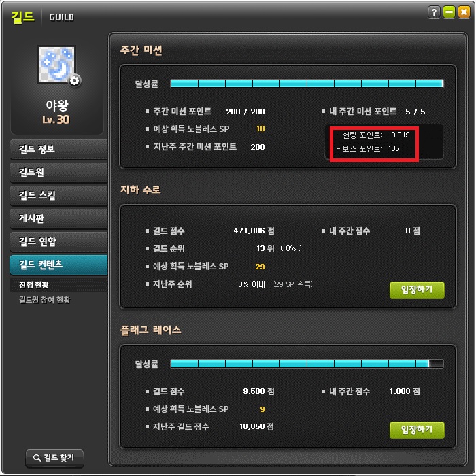Viewport: 476px width, 476px height.
Task: Open the 게시판 tab
Action: coord(58,218)
